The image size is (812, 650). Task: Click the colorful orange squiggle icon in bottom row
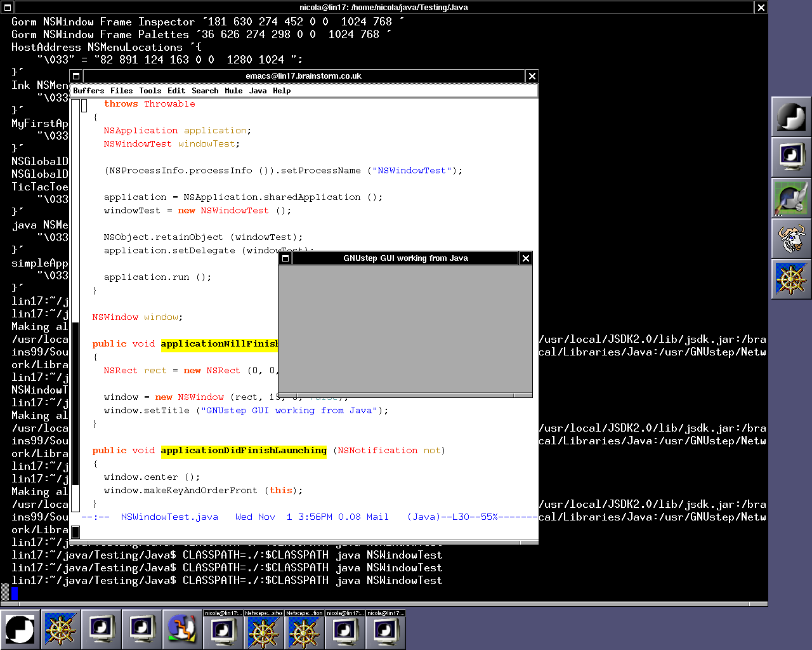coord(183,629)
